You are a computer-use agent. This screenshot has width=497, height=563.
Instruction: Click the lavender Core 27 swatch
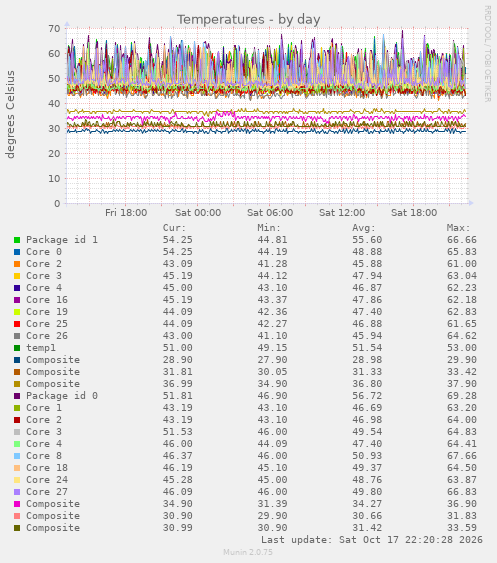click(x=17, y=492)
